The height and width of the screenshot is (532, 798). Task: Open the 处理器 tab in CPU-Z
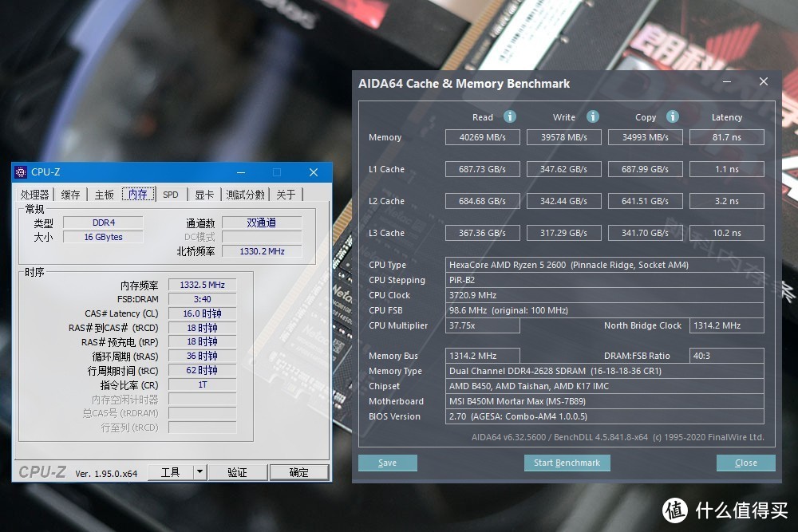tap(35, 195)
